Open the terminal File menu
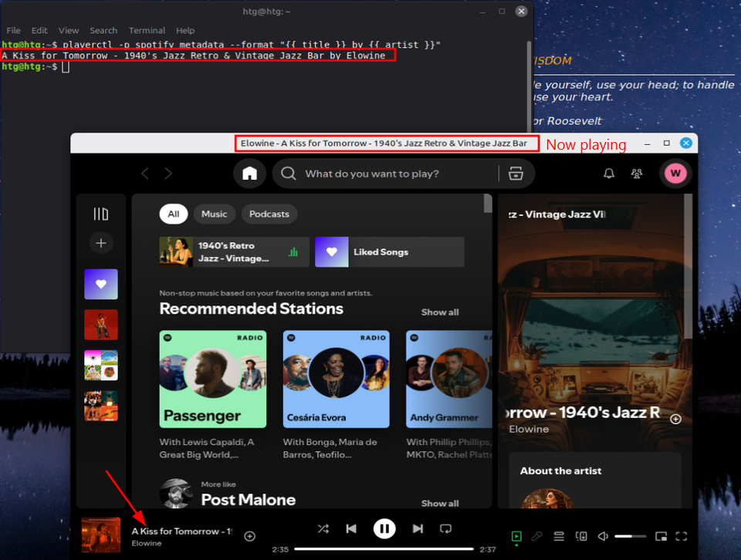 point(13,30)
